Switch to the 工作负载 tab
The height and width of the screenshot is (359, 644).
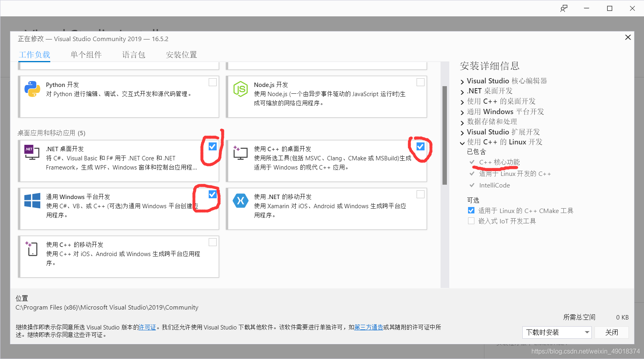click(x=35, y=55)
